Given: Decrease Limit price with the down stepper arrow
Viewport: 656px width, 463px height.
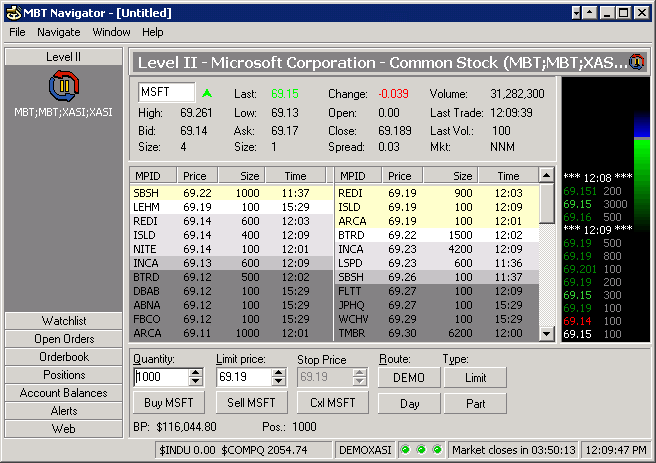Looking at the screenshot, I should (278, 381).
